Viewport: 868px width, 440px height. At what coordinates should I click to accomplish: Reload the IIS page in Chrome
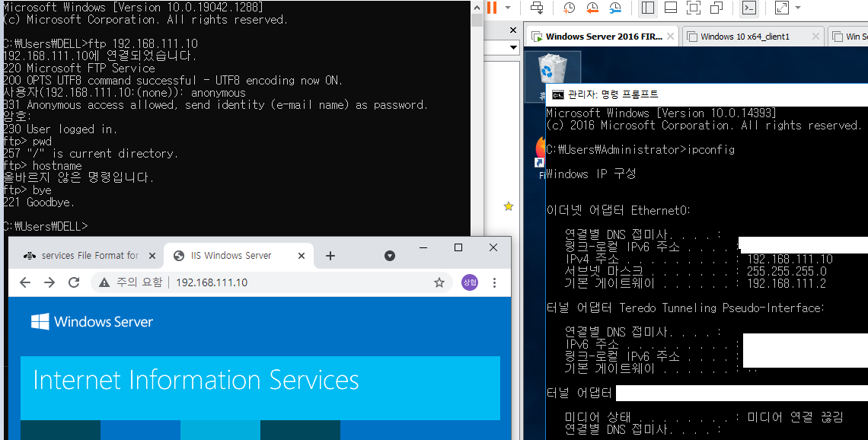(74, 283)
